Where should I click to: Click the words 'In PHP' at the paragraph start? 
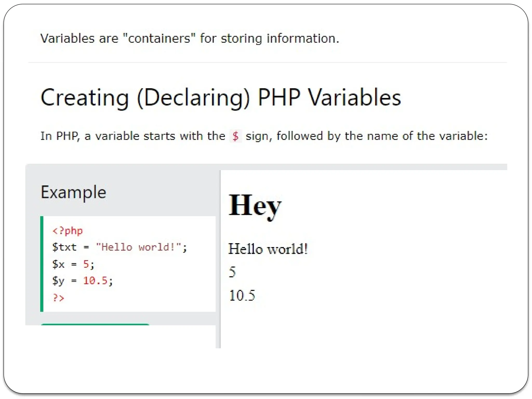coord(59,136)
